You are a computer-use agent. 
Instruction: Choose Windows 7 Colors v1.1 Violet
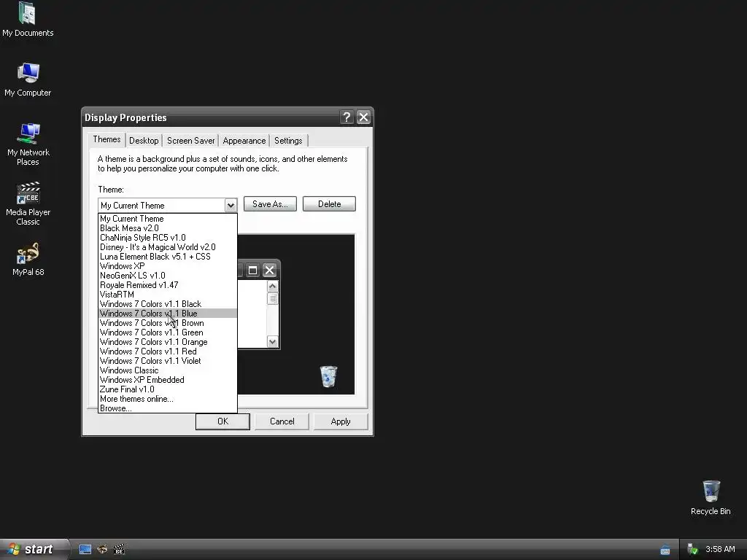tap(168, 361)
